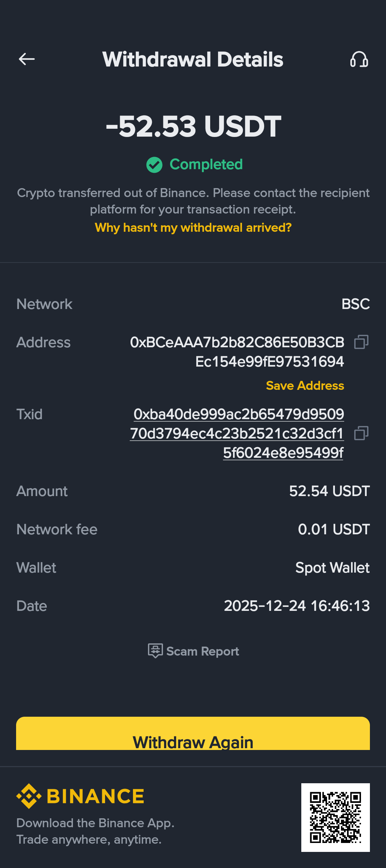Screen dimensions: 386x868
Task: Tap the Binance app QR code
Action: tap(335, 817)
